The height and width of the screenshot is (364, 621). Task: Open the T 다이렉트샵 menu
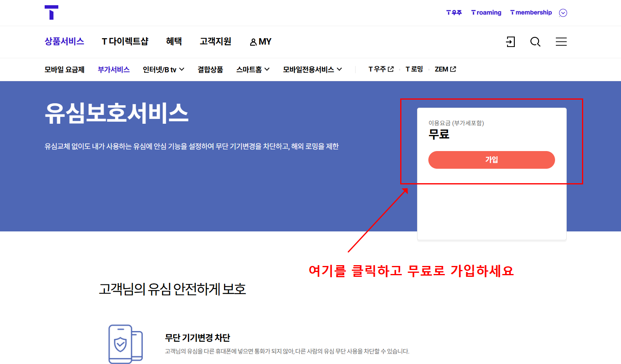click(125, 41)
